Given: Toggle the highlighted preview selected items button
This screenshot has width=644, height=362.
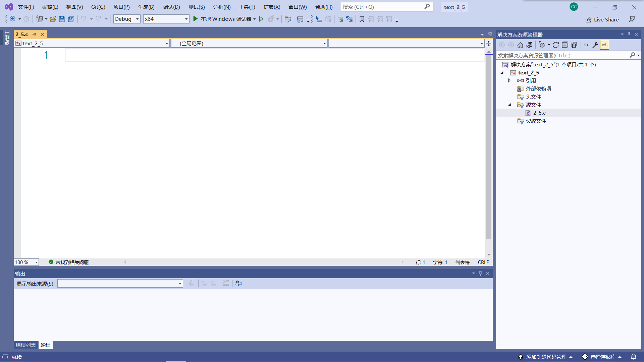Looking at the screenshot, I should 604,45.
